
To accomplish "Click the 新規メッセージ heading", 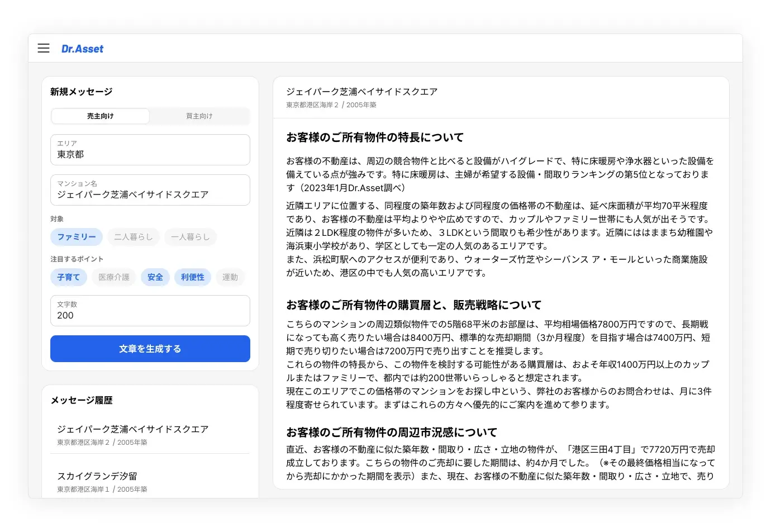I will click(x=82, y=92).
